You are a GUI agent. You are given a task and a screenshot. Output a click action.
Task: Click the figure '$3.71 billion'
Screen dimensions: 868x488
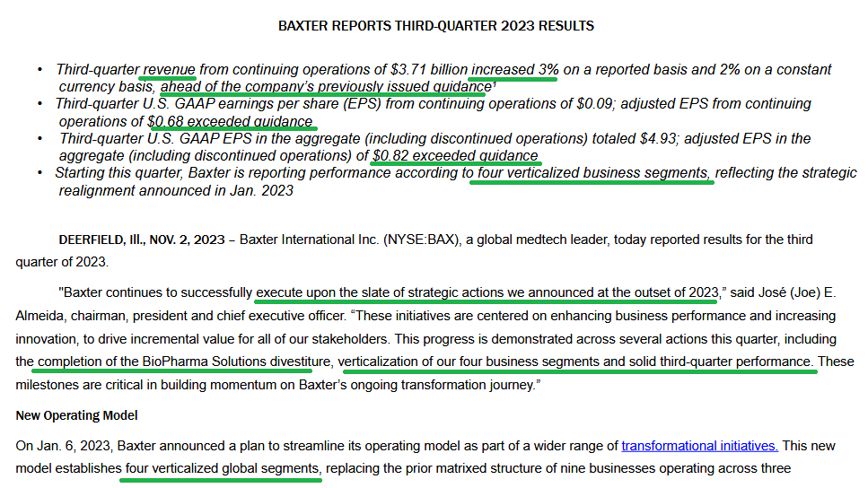click(x=429, y=70)
